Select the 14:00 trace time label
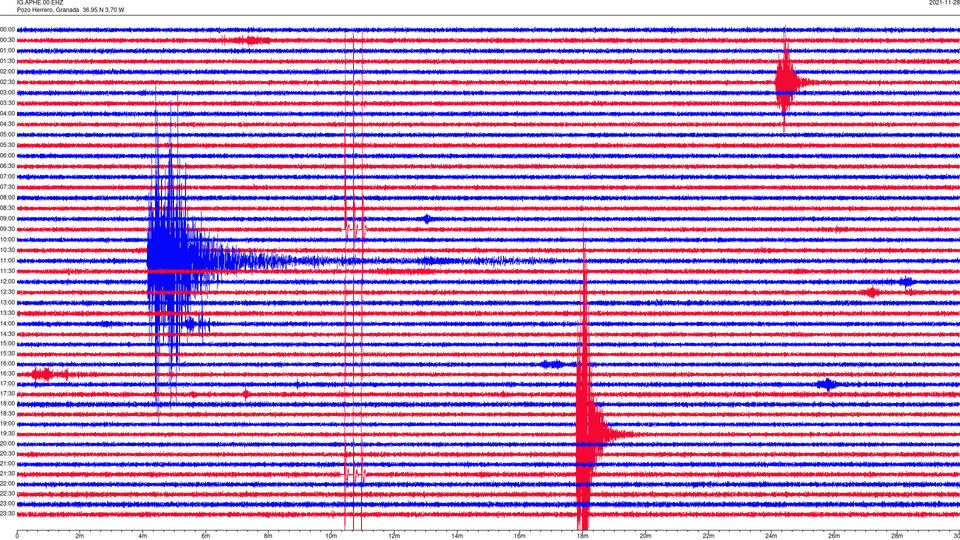960x540 pixels. pyautogui.click(x=7, y=323)
